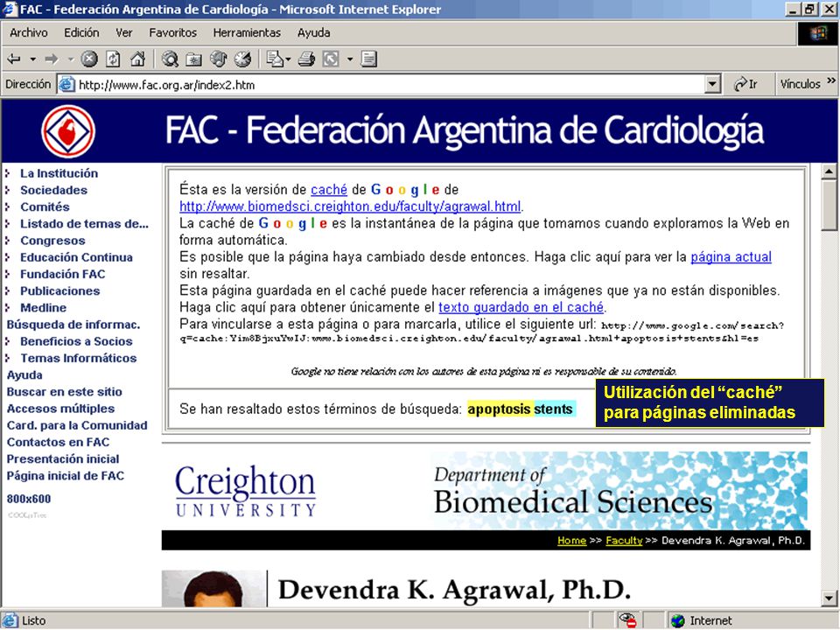Open Beneficios a Socios sidebar item
The width and height of the screenshot is (840, 630).
(x=76, y=341)
